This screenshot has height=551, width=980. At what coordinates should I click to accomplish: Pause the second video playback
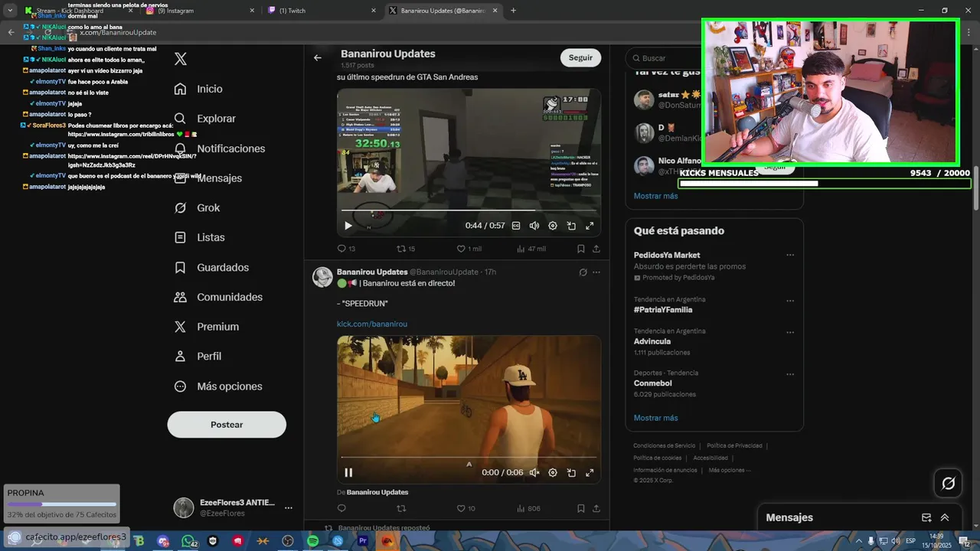pyautogui.click(x=348, y=473)
